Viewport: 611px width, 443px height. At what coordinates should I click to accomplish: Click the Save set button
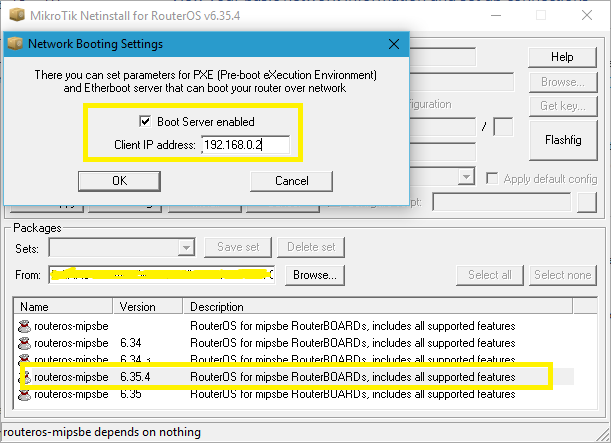(238, 247)
